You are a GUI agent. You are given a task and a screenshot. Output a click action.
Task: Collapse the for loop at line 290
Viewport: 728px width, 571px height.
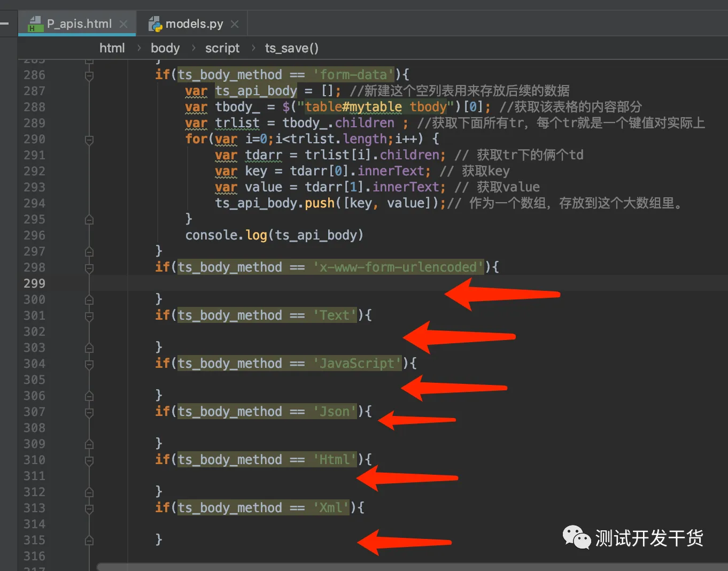[x=89, y=140]
